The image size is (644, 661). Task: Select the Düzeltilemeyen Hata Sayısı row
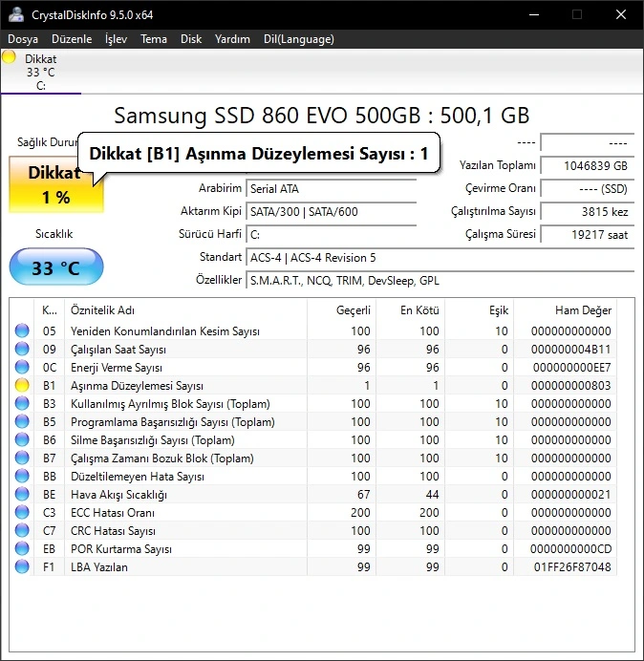[x=314, y=476]
